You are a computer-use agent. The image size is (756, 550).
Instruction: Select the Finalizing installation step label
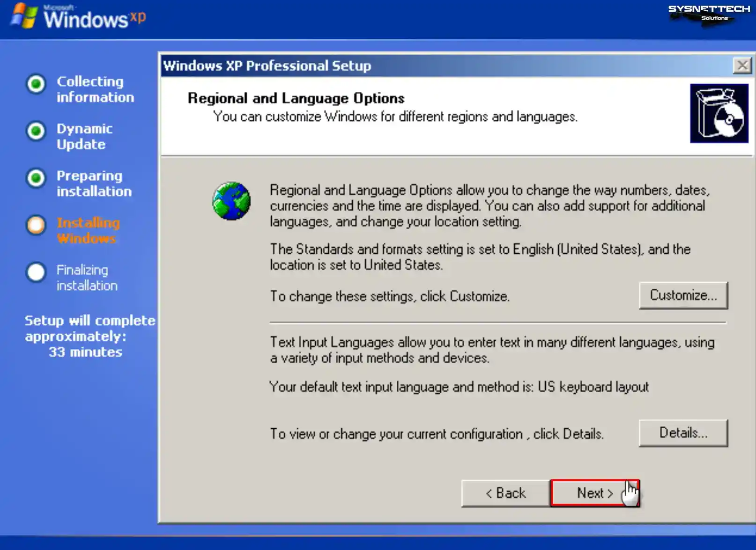tap(87, 278)
